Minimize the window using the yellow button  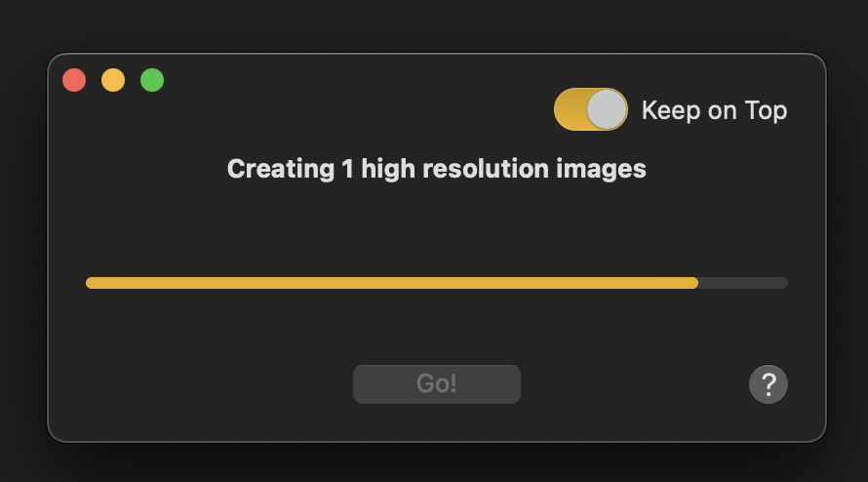[113, 80]
